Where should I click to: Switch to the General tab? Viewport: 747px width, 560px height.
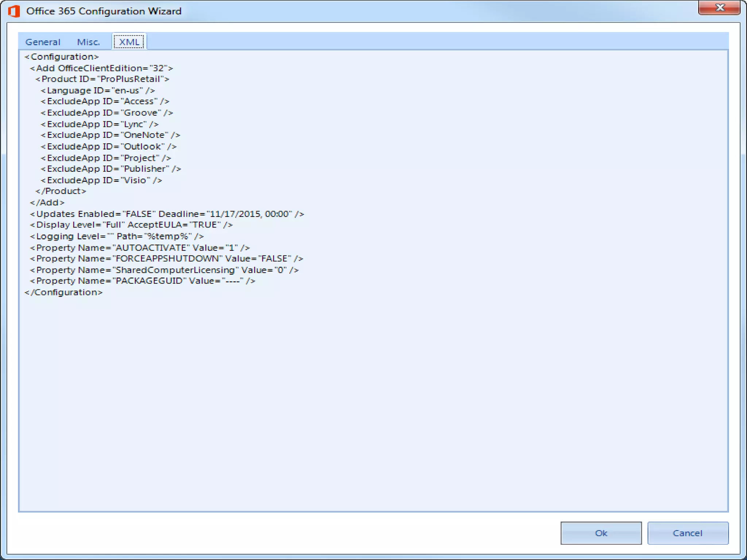pos(43,42)
